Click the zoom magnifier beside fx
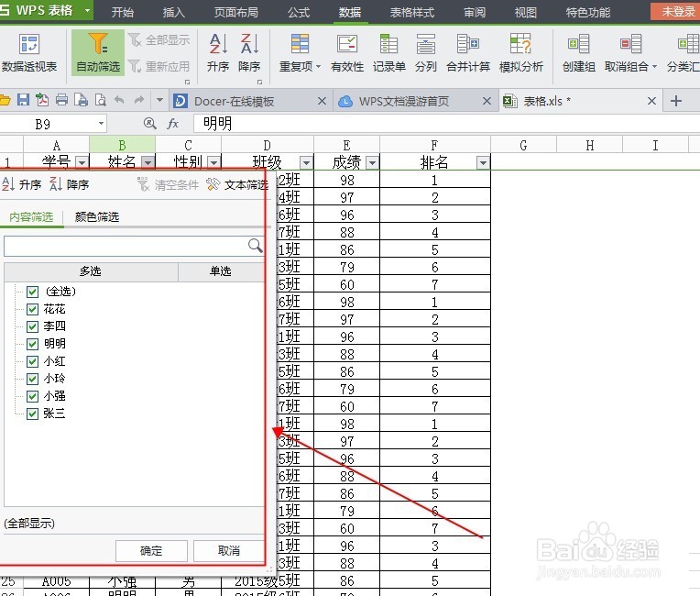The height and width of the screenshot is (596, 700). click(150, 123)
